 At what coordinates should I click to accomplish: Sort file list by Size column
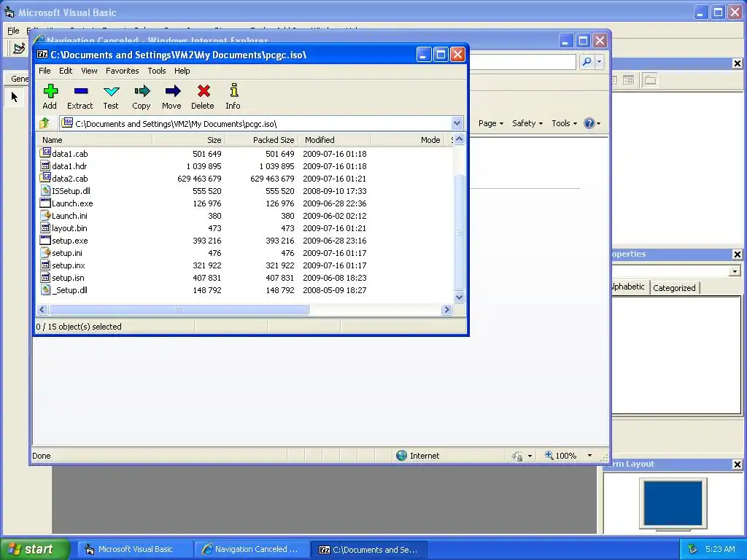[189, 140]
